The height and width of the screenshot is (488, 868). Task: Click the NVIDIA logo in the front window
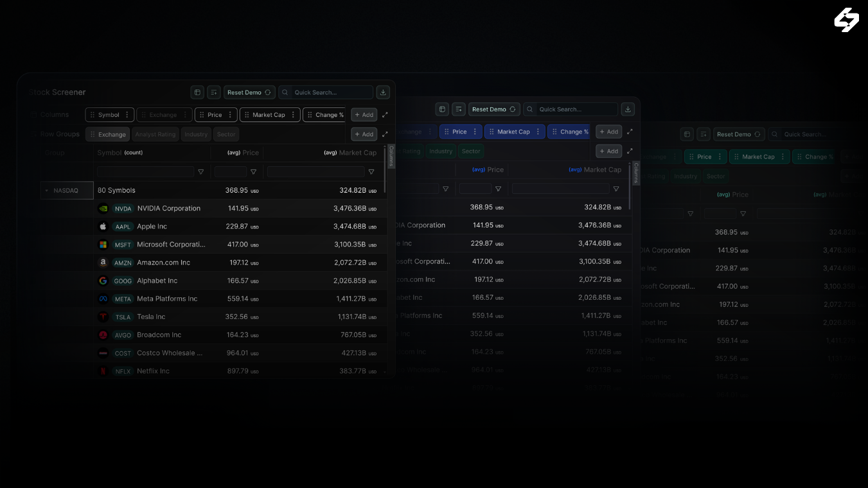103,209
